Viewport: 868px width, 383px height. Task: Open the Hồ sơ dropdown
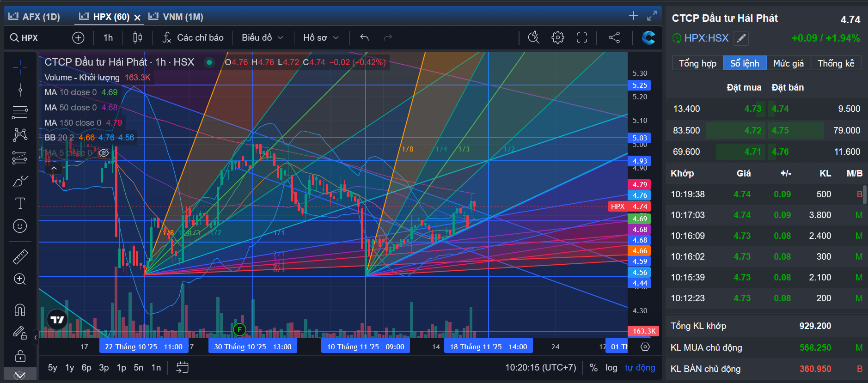(321, 37)
